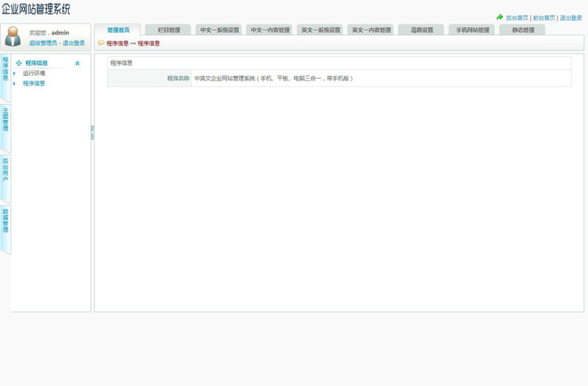
Task: Click the 程序名称 label cell
Action: click(149, 79)
